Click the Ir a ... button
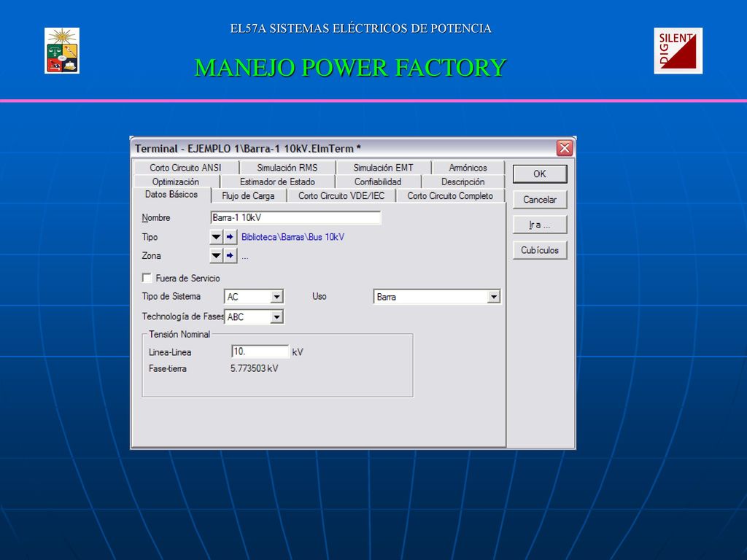This screenshot has height=560, width=747. click(x=540, y=225)
